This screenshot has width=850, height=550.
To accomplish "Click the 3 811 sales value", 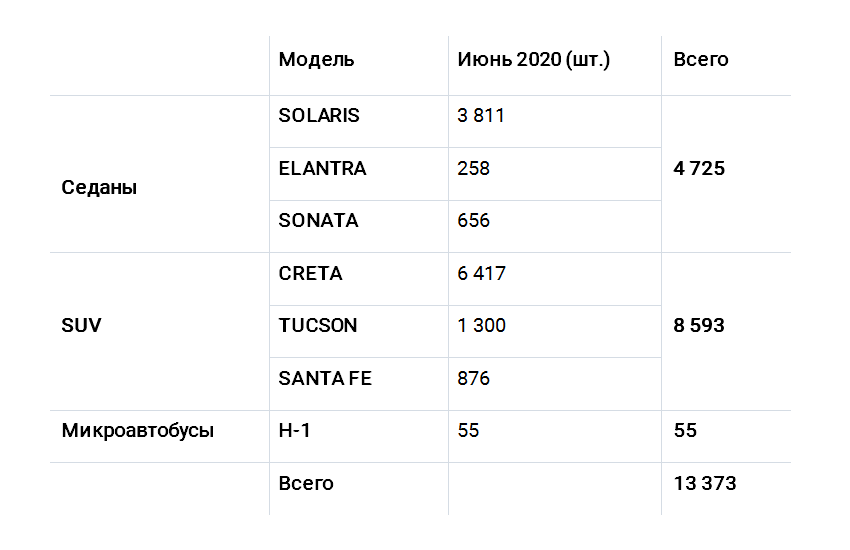I will 481,115.
